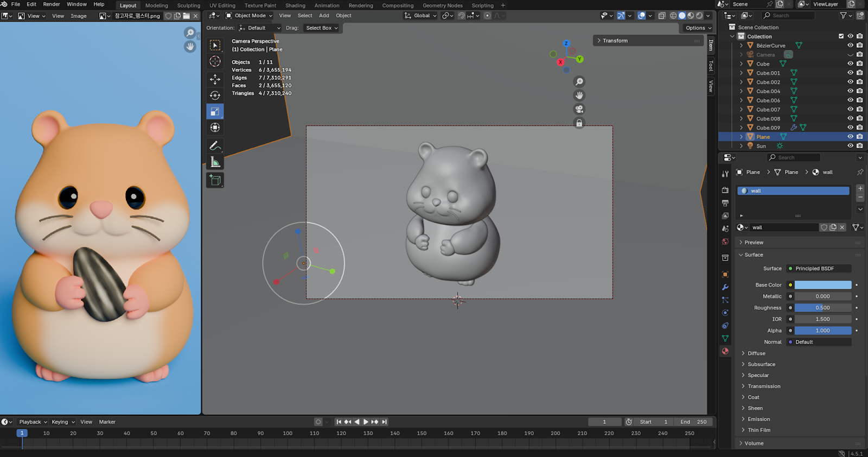The height and width of the screenshot is (457, 868).
Task: Open the Render menu
Action: coord(52,4)
